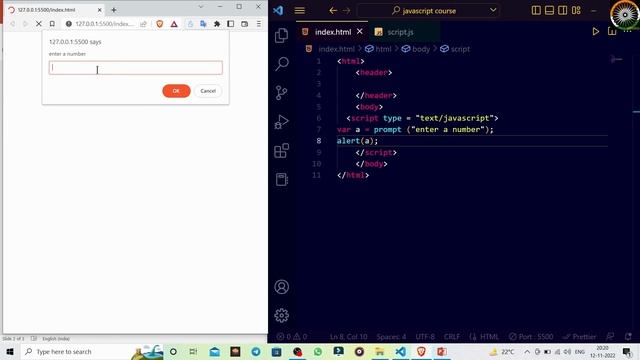The image size is (640, 360).
Task: Open the Accounts icon in VS Code activity bar
Action: (281, 287)
